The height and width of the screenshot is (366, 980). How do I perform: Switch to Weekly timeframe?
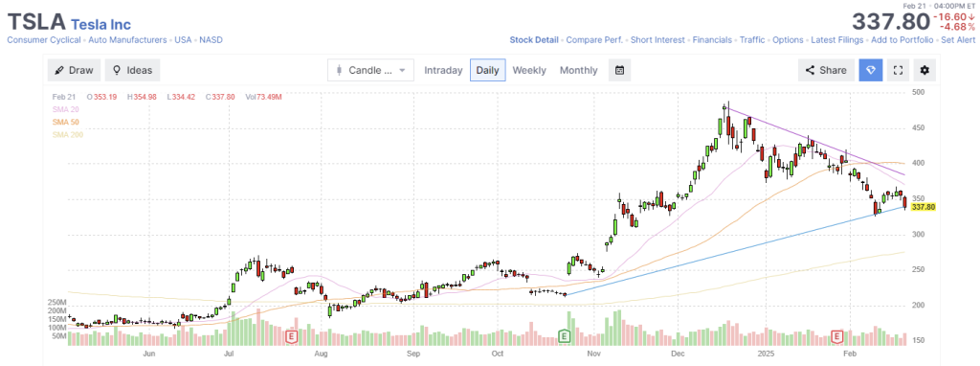[528, 70]
